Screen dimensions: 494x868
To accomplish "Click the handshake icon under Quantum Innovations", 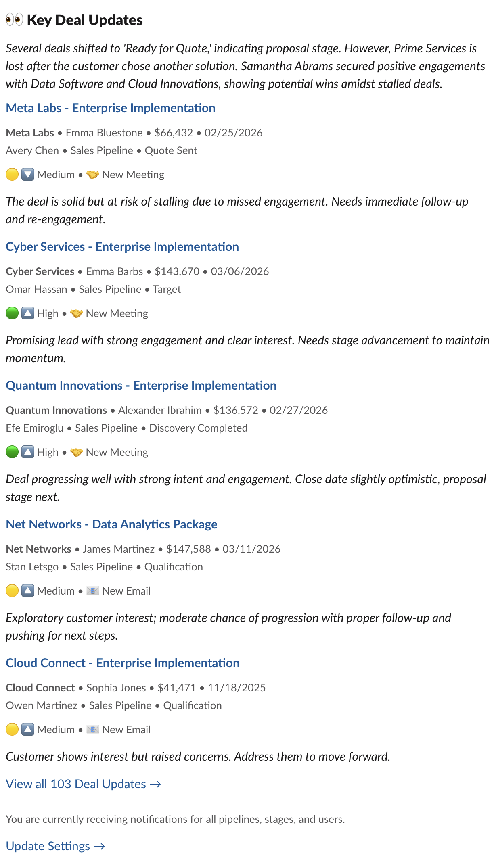I will pyautogui.click(x=76, y=452).
